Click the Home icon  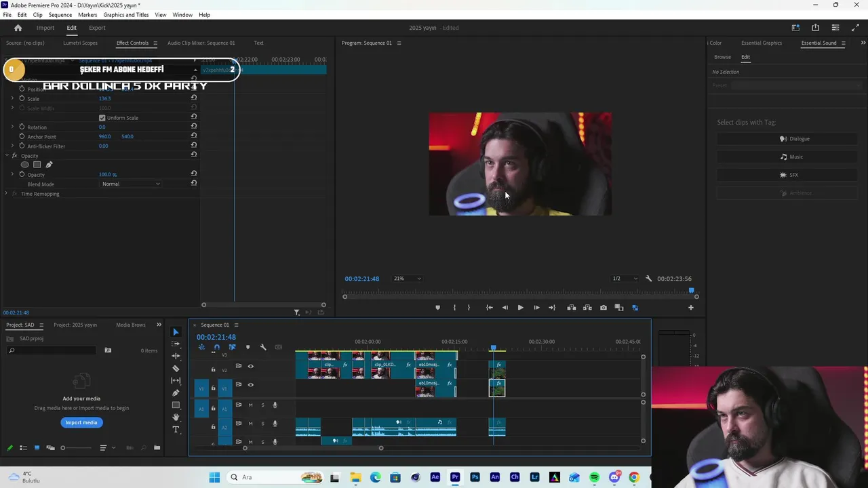[18, 28]
